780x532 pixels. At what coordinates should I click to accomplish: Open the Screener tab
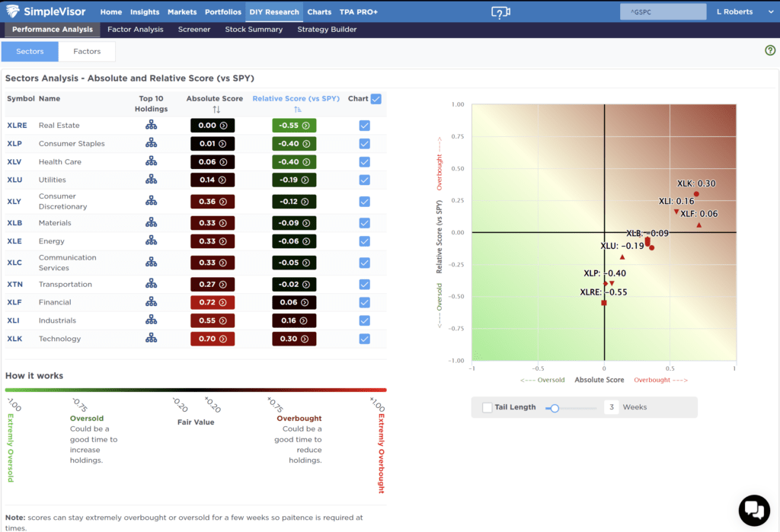click(194, 30)
